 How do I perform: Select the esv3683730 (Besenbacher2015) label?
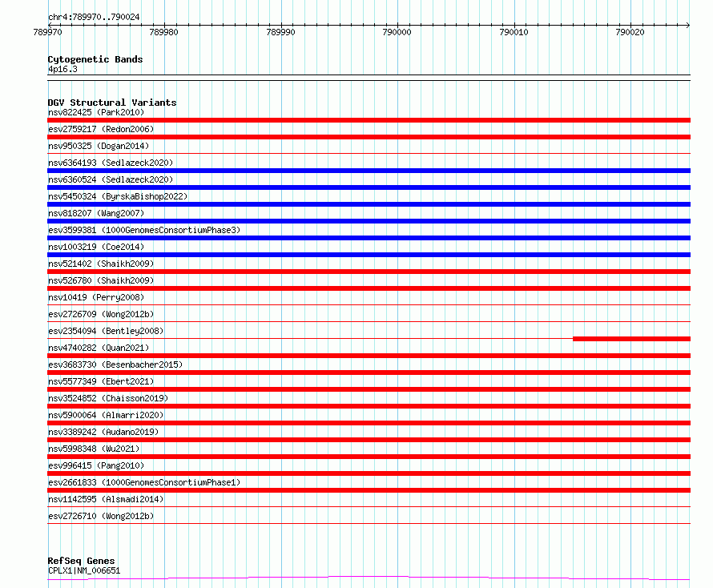coord(115,364)
